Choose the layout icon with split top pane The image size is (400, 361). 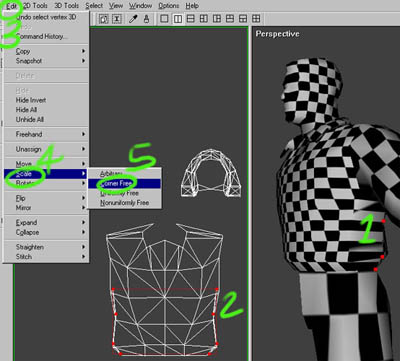pyautogui.click(x=230, y=19)
